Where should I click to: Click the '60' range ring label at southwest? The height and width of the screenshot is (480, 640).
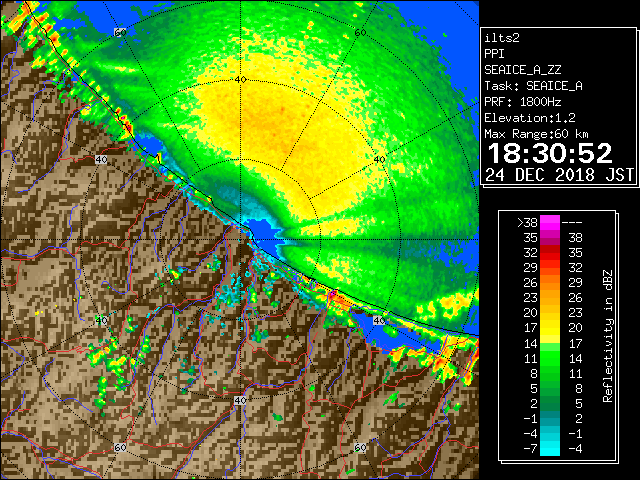120,447
